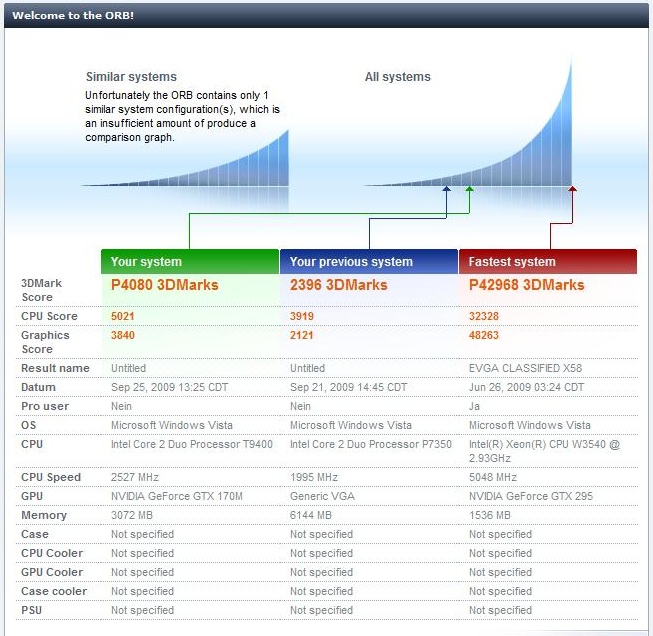653x636 pixels.
Task: Click the '3DMark Score' row label
Action: (x=41, y=290)
